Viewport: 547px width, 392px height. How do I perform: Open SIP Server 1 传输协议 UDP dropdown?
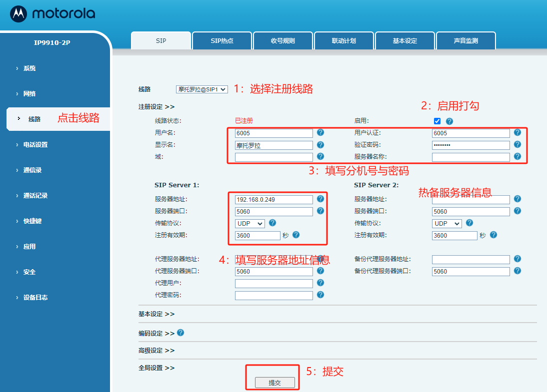(x=250, y=223)
